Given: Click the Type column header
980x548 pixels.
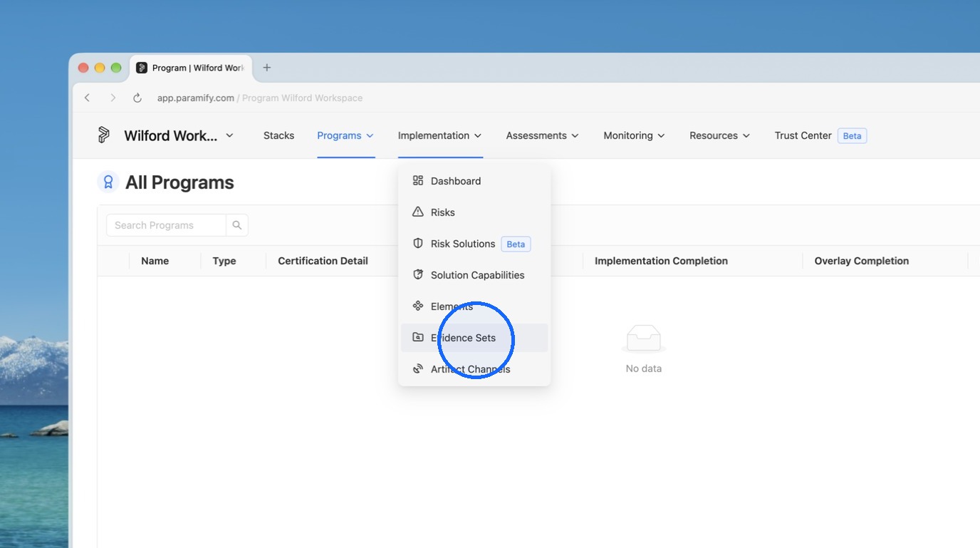Looking at the screenshot, I should (x=224, y=261).
